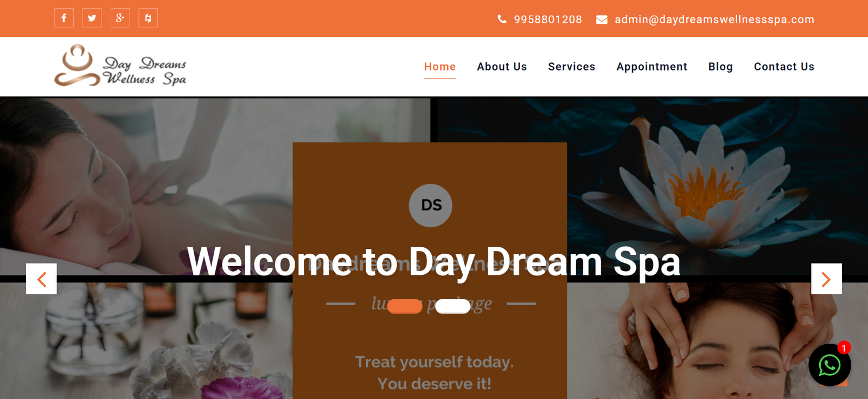Open the fourth social icon after Google Plus
Image resolution: width=868 pixels, height=399 pixels.
[148, 18]
